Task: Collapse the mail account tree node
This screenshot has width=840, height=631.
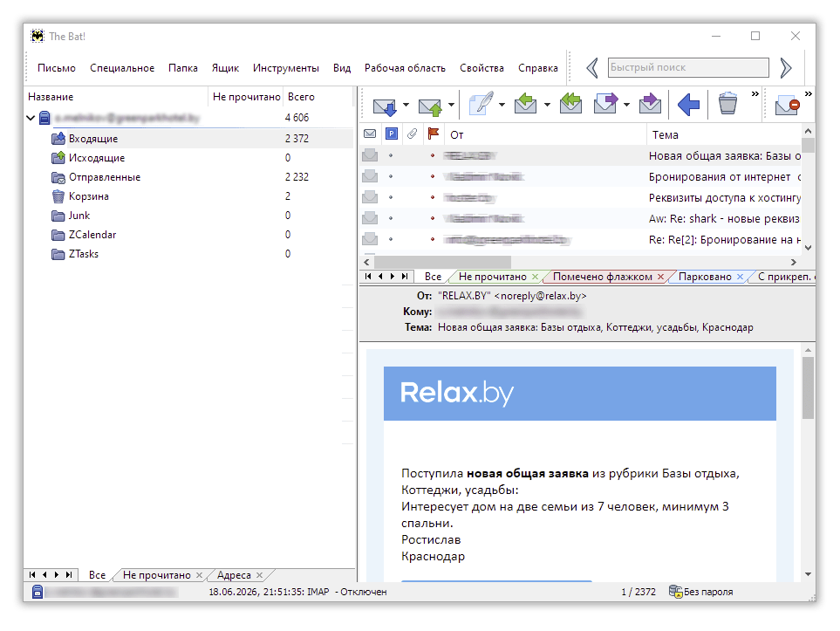Action: click(31, 118)
